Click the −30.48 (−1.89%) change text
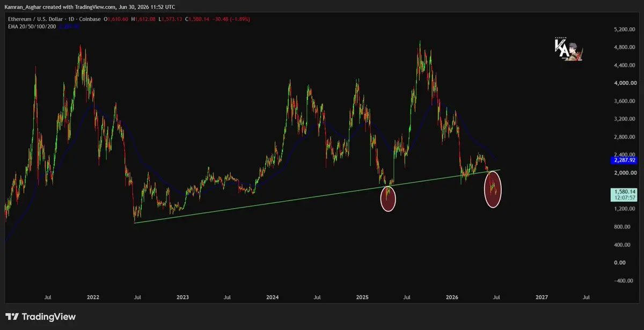The image size is (644, 330). pyautogui.click(x=231, y=19)
